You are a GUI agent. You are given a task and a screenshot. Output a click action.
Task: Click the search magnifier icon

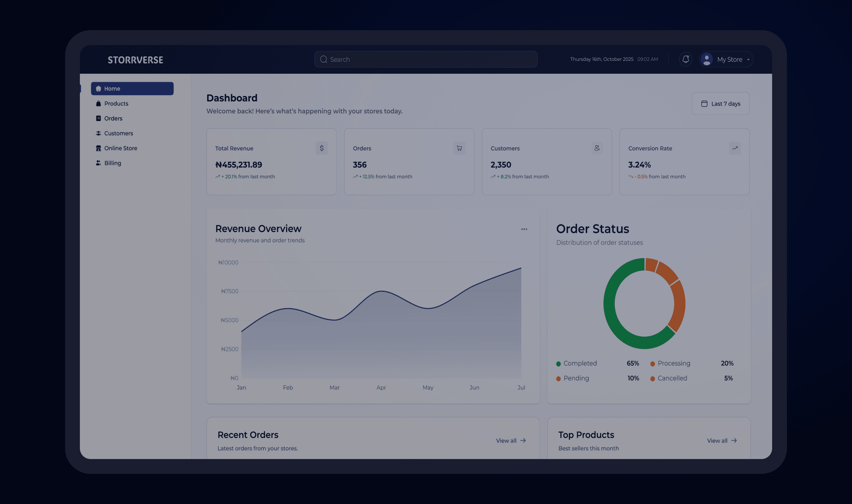click(324, 59)
